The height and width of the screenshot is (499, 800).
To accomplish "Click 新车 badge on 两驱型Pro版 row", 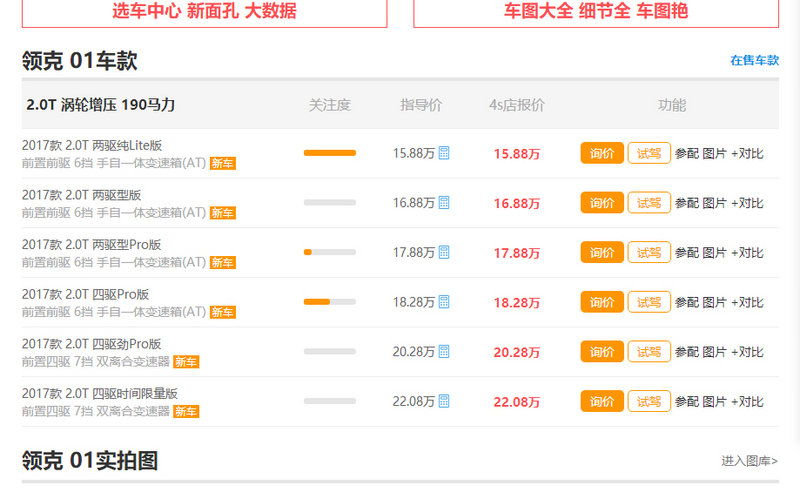I will tap(222, 263).
